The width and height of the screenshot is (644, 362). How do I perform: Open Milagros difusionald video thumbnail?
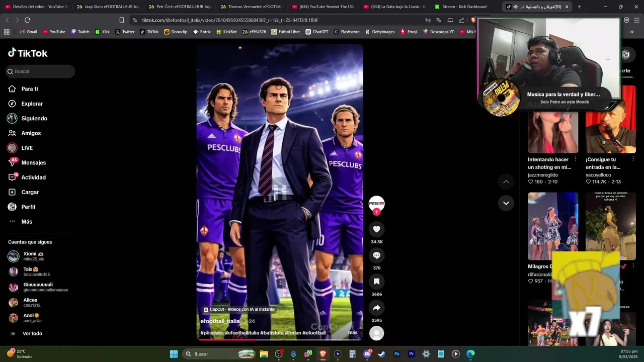(553, 226)
